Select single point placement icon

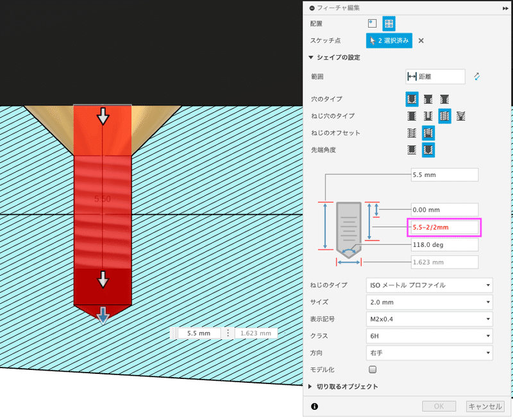click(x=372, y=24)
